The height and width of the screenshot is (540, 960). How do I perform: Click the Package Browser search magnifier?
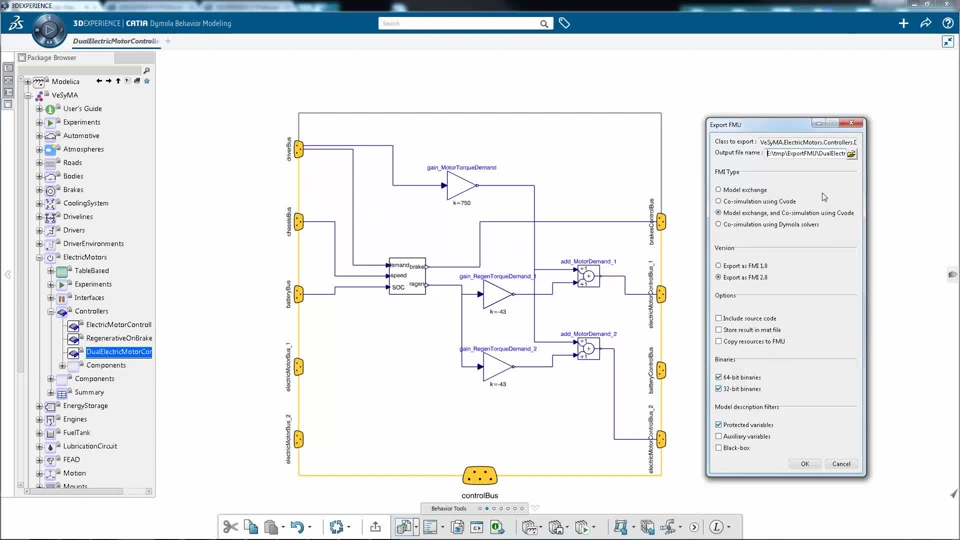click(146, 70)
